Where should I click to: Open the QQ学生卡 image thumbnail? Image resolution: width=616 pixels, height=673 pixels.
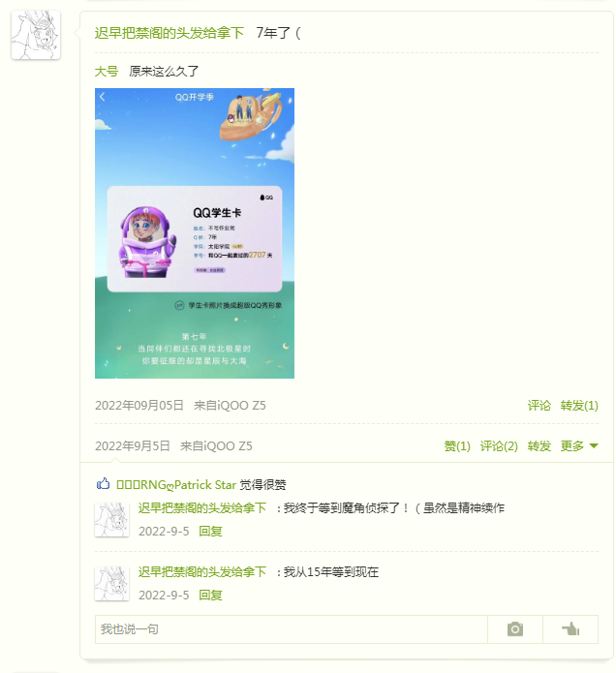[195, 233]
